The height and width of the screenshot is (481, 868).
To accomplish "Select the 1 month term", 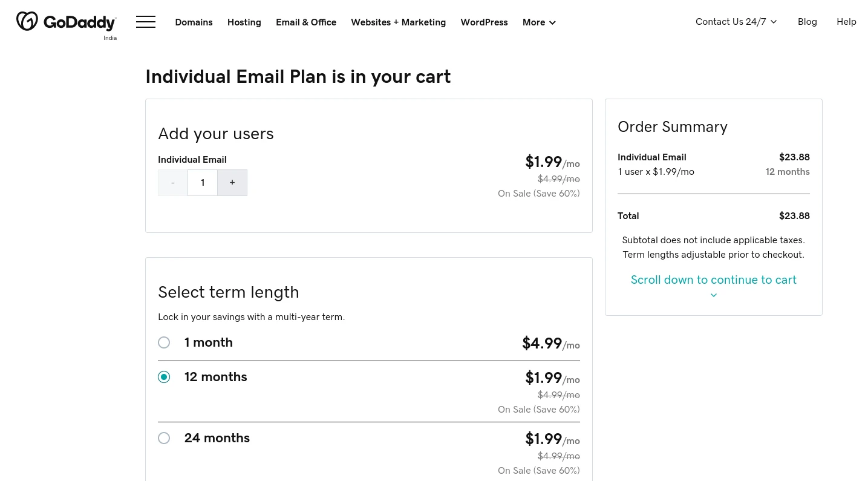I will coord(164,342).
